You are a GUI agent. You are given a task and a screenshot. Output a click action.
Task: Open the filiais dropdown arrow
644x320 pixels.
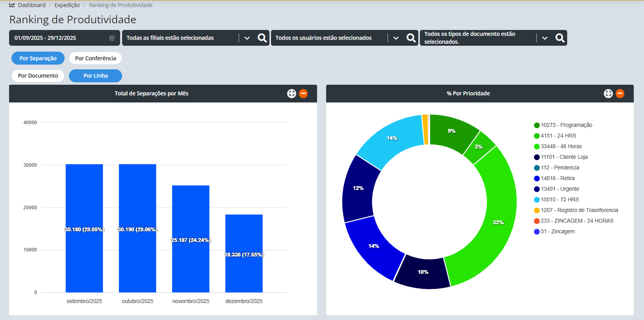coord(247,38)
